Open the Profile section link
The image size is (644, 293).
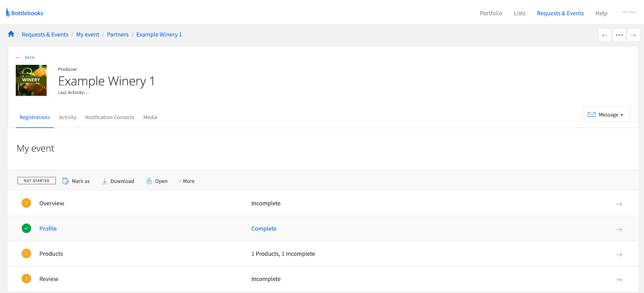[x=48, y=229]
